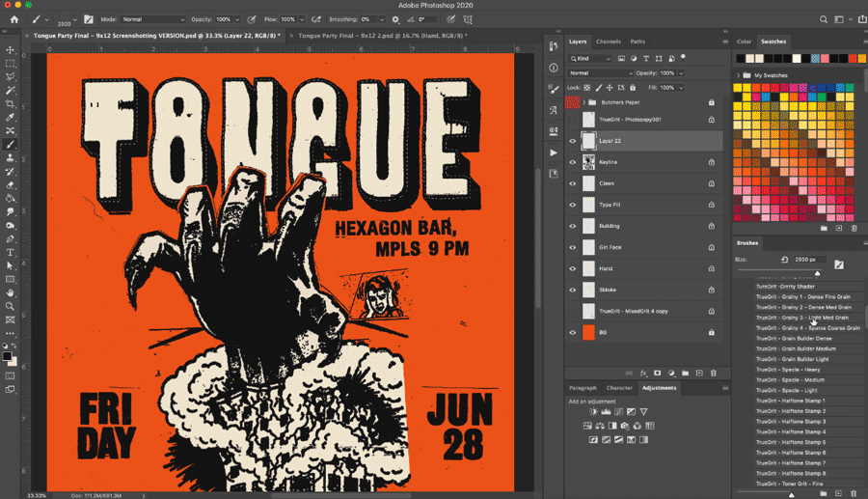Switch to the Channels tab

click(x=609, y=42)
